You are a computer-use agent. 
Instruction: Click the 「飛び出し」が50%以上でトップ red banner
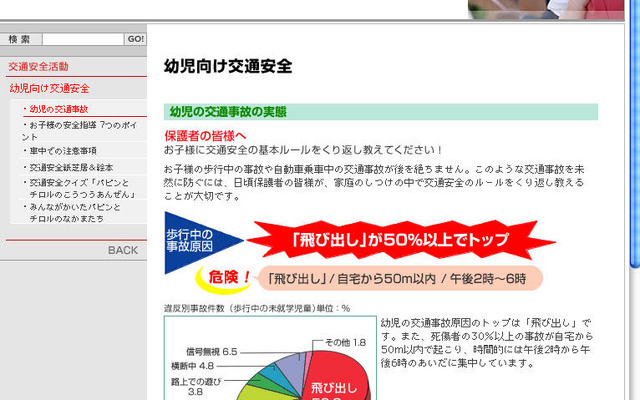(x=400, y=240)
